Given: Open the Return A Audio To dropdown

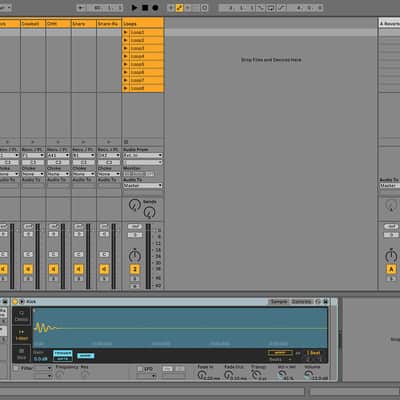Looking at the screenshot, I should [389, 185].
